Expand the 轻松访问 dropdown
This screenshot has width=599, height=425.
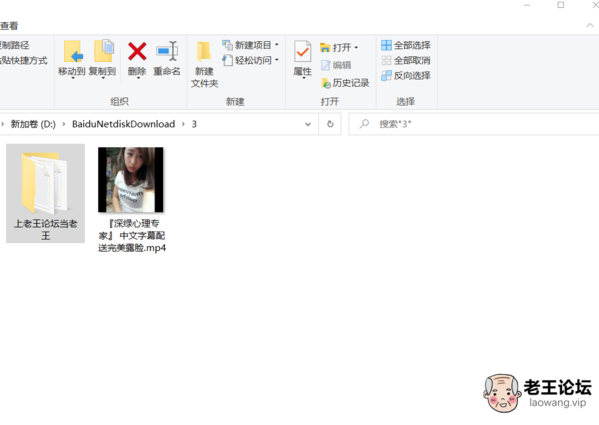(277, 60)
